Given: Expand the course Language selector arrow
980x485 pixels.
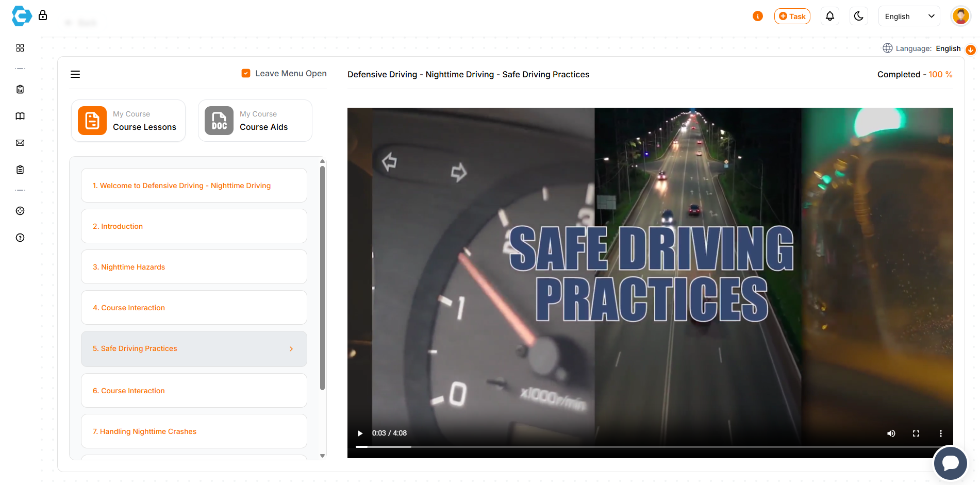Looking at the screenshot, I should 970,49.
